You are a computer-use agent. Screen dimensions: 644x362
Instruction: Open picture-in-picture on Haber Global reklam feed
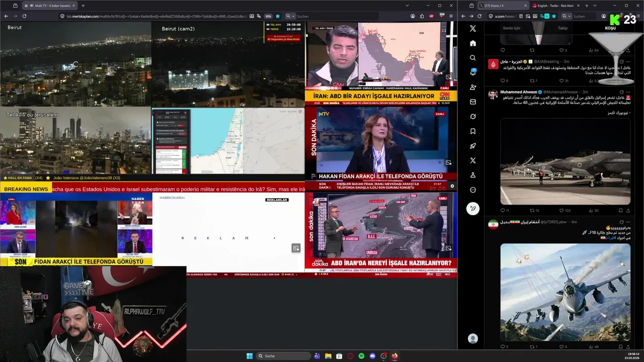tap(296, 248)
